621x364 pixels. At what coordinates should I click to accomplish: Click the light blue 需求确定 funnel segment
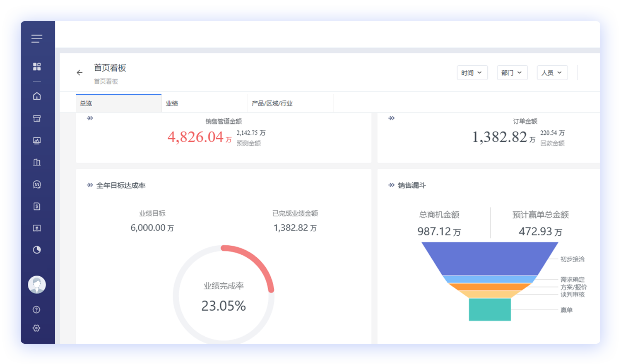490,279
